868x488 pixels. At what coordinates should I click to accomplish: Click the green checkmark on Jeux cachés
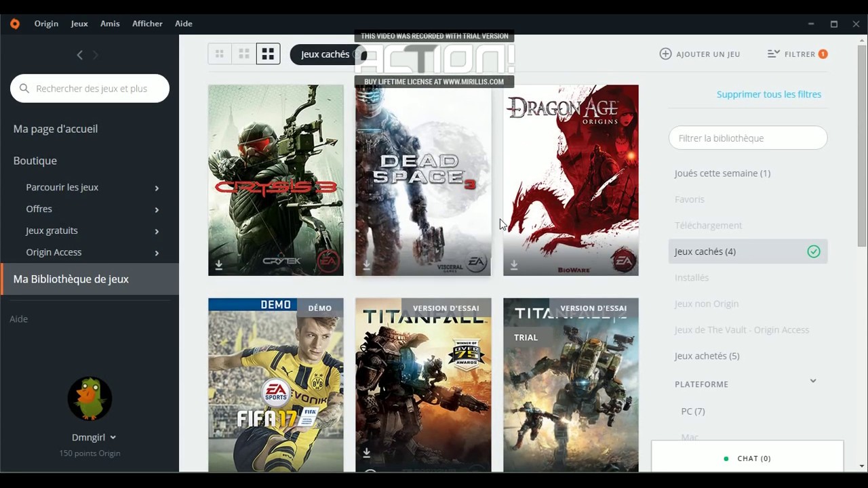814,251
